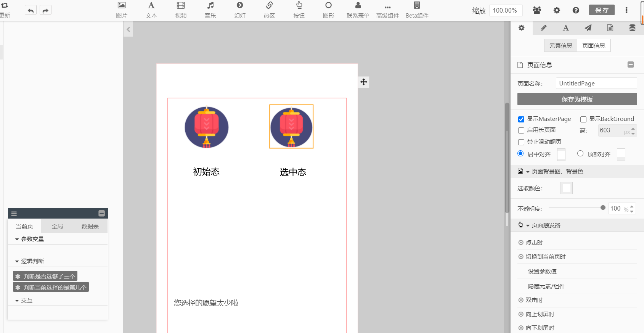Click the move handle beside the canvas
This screenshot has height=333, width=644.
[364, 82]
